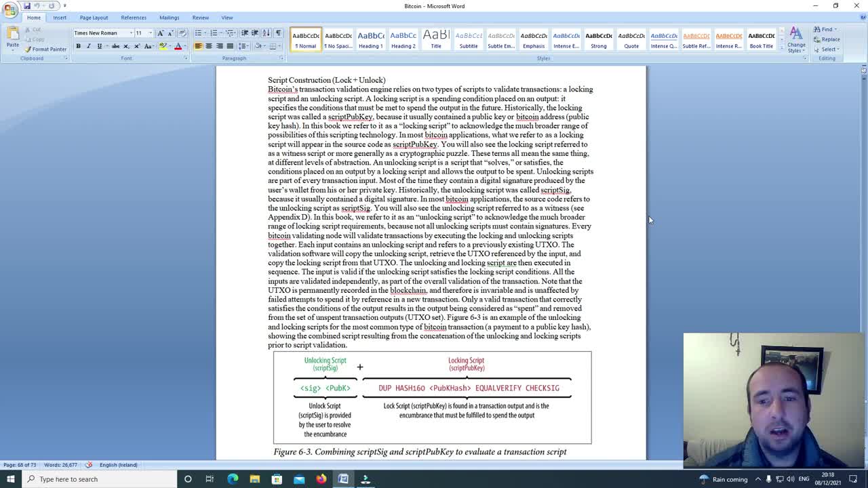Switch to the Page Layout tab
Viewport: 868px width, 488px height.
[x=94, y=18]
